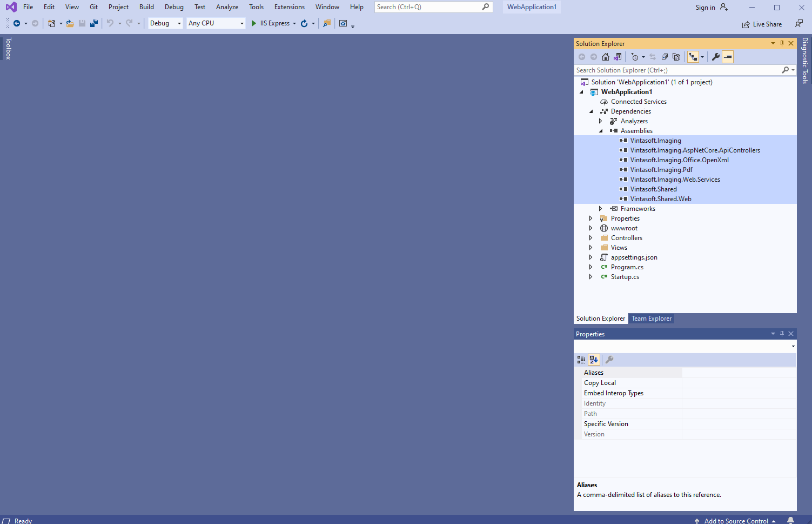Toggle Alphabetical sort in Properties panel
812x524 pixels.
[x=594, y=360]
